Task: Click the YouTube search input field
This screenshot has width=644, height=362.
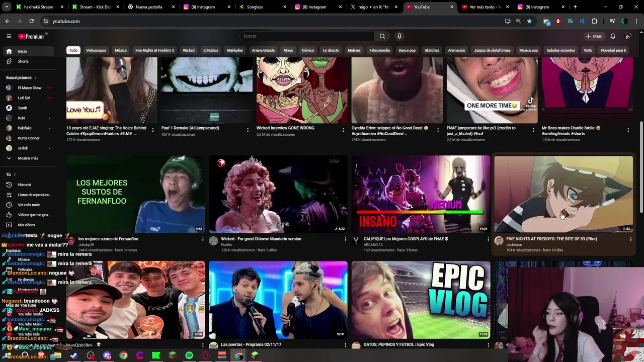Action: pos(307,36)
